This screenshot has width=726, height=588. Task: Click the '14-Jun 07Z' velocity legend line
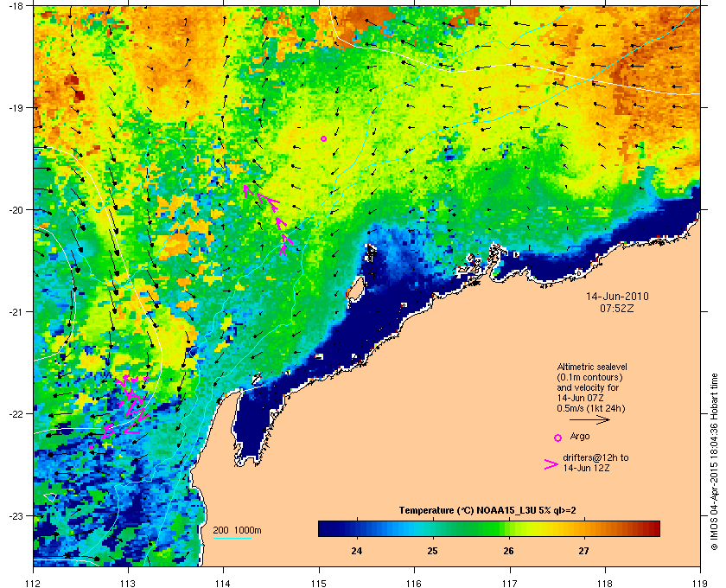click(580, 398)
